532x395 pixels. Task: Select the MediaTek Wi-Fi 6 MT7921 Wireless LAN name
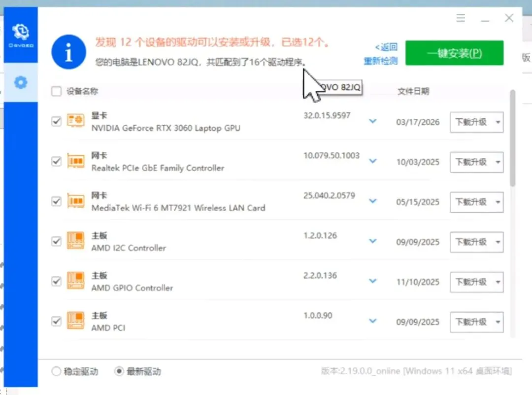(x=178, y=208)
